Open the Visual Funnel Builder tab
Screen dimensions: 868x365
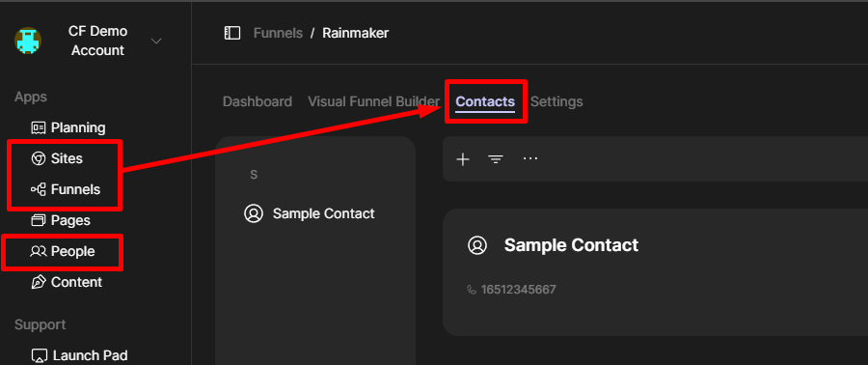click(x=373, y=102)
